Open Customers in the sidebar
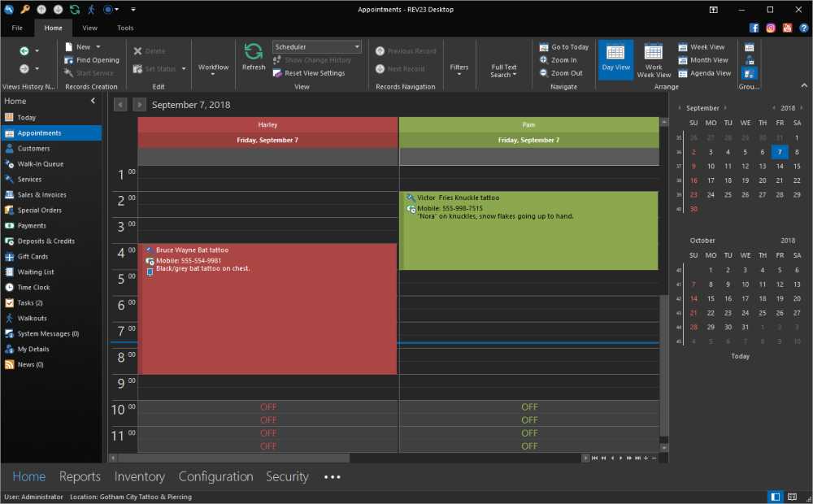813x504 pixels. [x=50, y=148]
